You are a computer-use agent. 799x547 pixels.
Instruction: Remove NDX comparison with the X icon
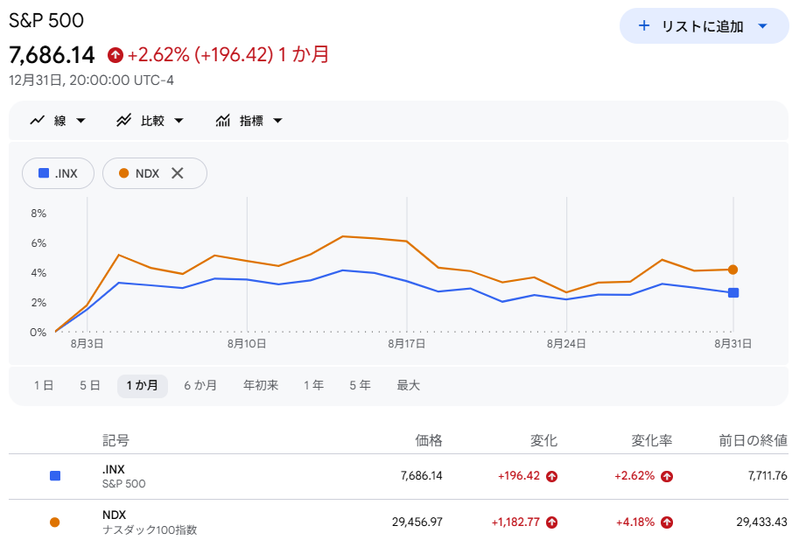pyautogui.click(x=177, y=173)
